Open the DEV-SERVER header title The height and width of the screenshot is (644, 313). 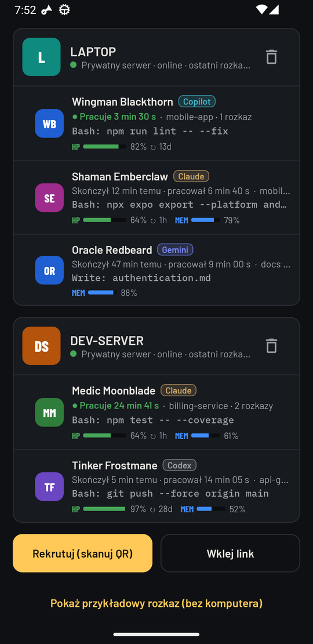pyautogui.click(x=107, y=341)
